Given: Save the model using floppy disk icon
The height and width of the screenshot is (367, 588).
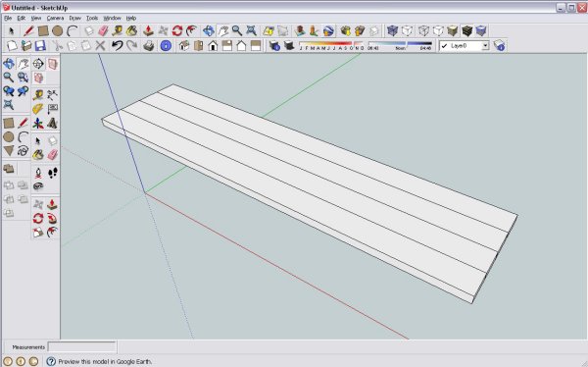Looking at the screenshot, I should [x=40, y=46].
